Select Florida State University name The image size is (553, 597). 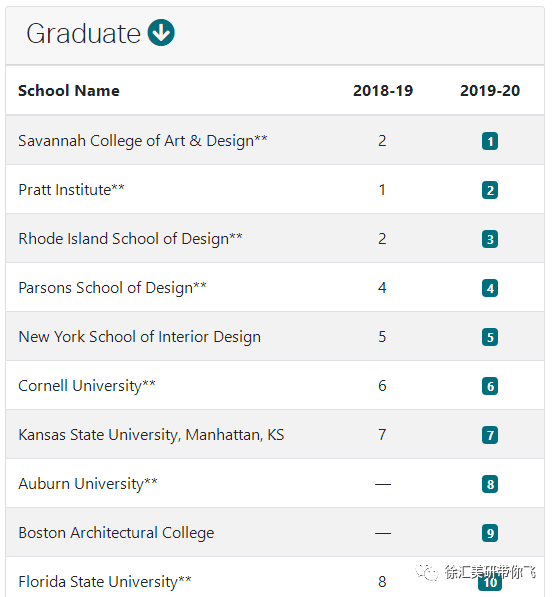click(x=105, y=582)
